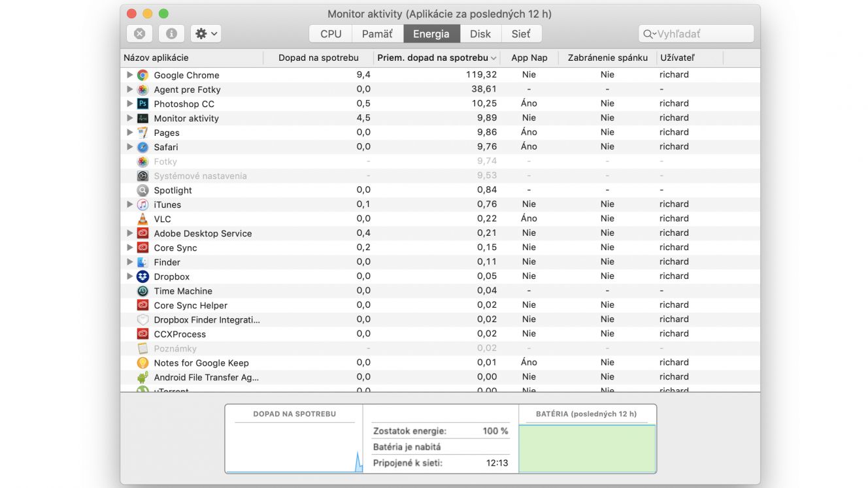Switch to the Disk tab

[x=480, y=34]
